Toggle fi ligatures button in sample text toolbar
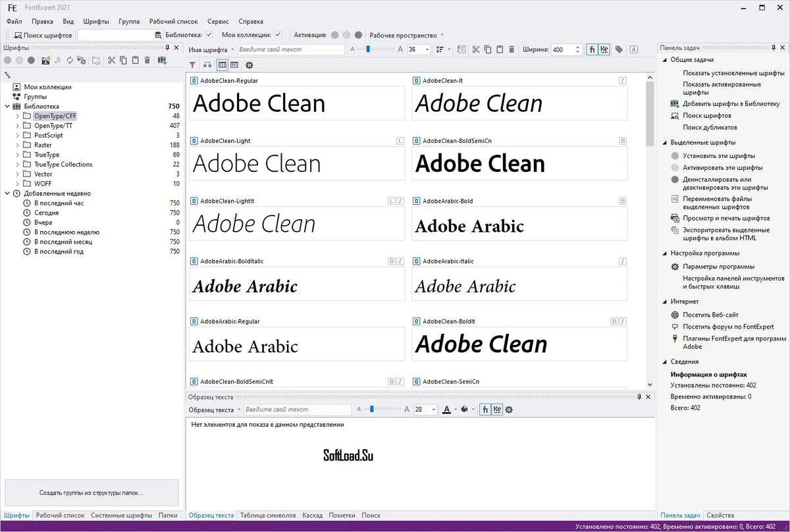Viewport: 790px width, 532px height. click(x=485, y=410)
